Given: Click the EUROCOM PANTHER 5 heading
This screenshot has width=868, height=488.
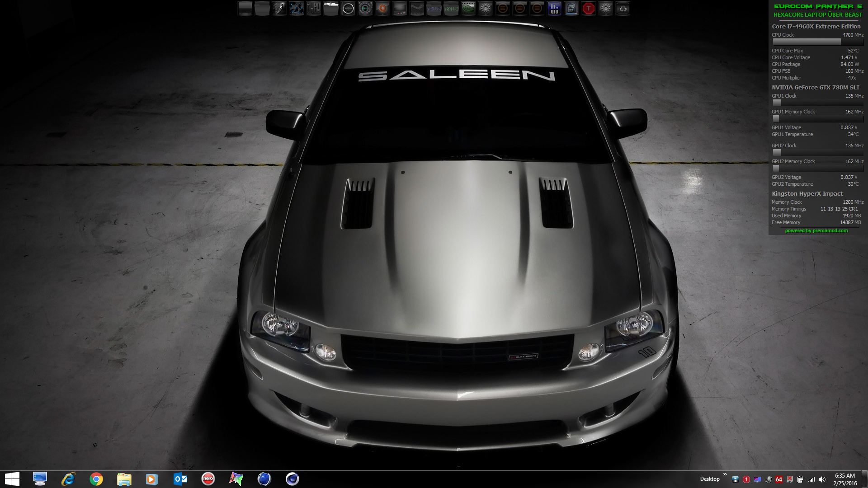Looking at the screenshot, I should coord(818,6).
